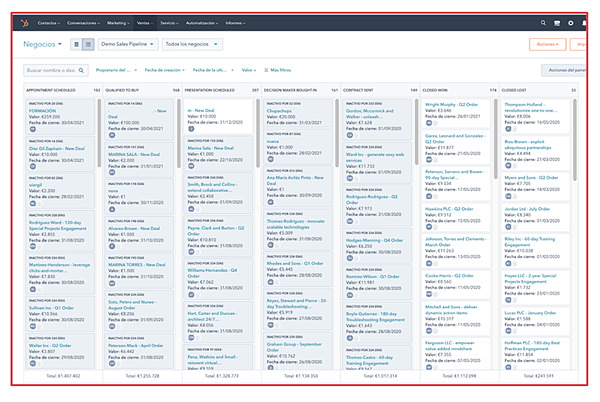Expand the Demo Sales Pipeline dropdown
Image resolution: width=600 pixels, height=402 pixels.
[127, 45]
